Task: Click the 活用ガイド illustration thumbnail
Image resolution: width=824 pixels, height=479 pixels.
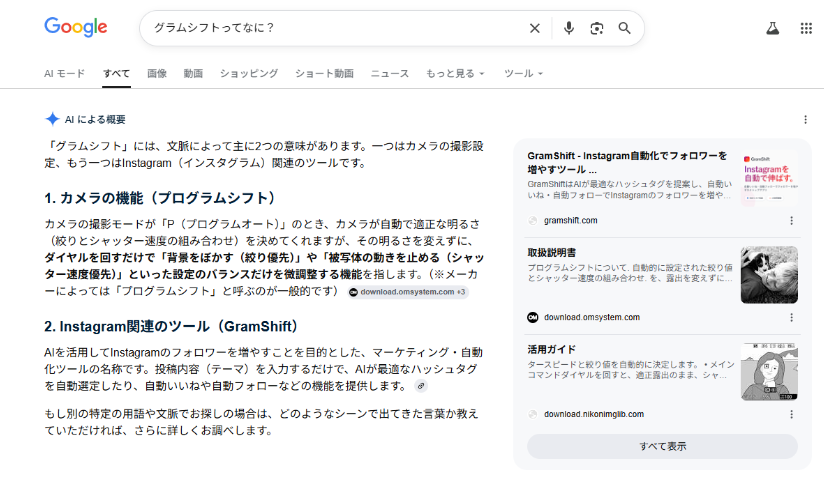Action: point(769,372)
